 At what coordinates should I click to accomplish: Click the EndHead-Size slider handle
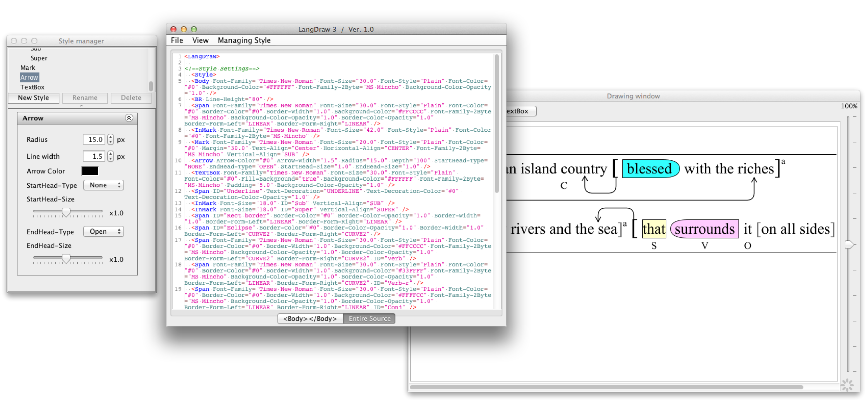click(66, 258)
